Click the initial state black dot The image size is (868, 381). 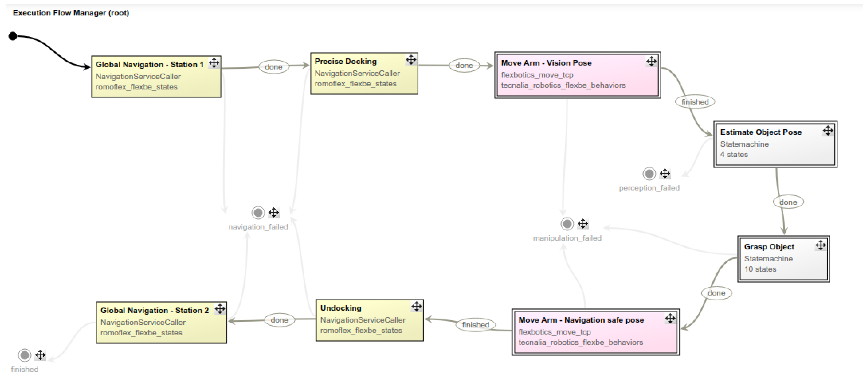click(x=13, y=36)
